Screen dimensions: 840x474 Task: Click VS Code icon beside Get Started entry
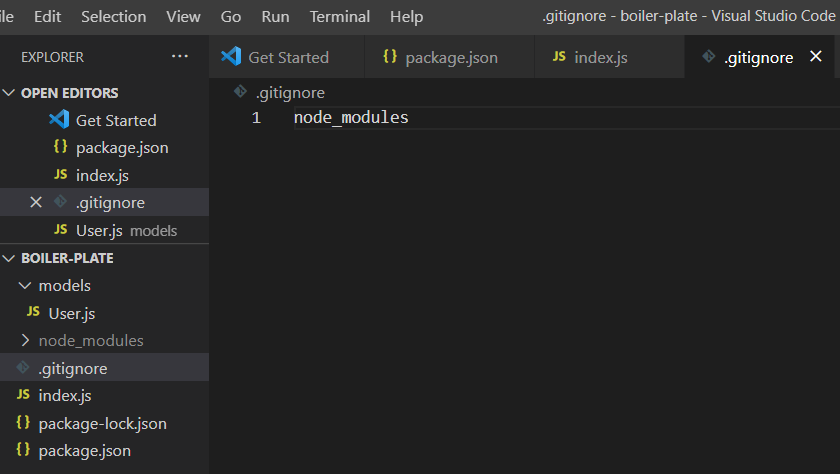tap(59, 119)
